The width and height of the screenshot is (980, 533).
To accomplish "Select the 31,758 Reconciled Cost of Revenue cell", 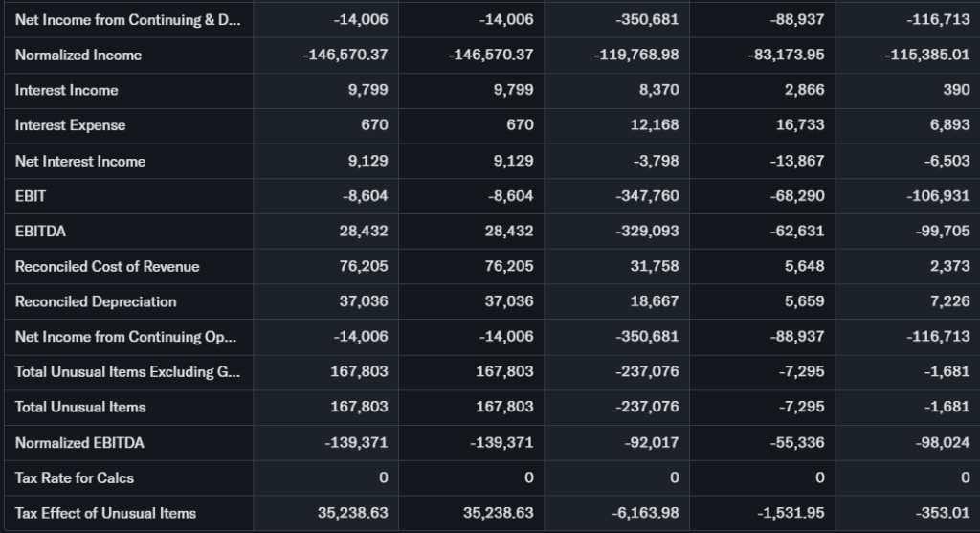I will click(655, 266).
